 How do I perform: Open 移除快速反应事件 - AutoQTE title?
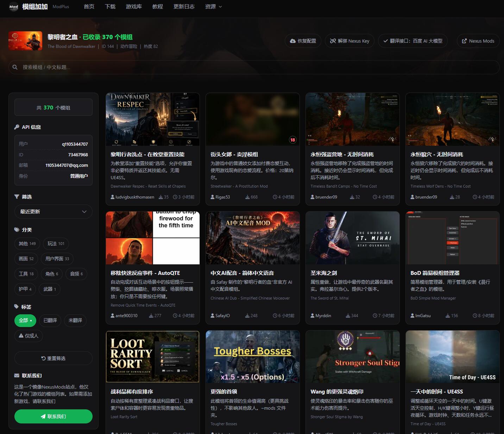click(145, 273)
